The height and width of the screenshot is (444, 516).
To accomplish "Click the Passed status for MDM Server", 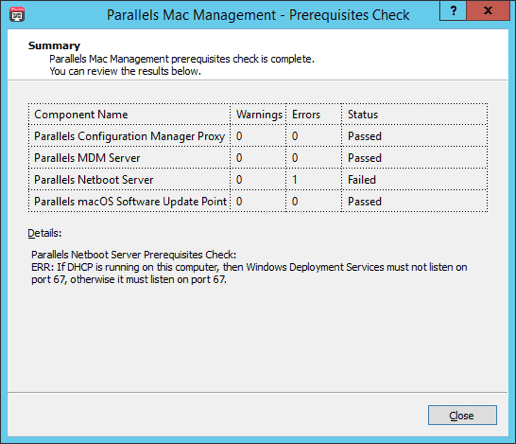I will pyautogui.click(x=365, y=158).
